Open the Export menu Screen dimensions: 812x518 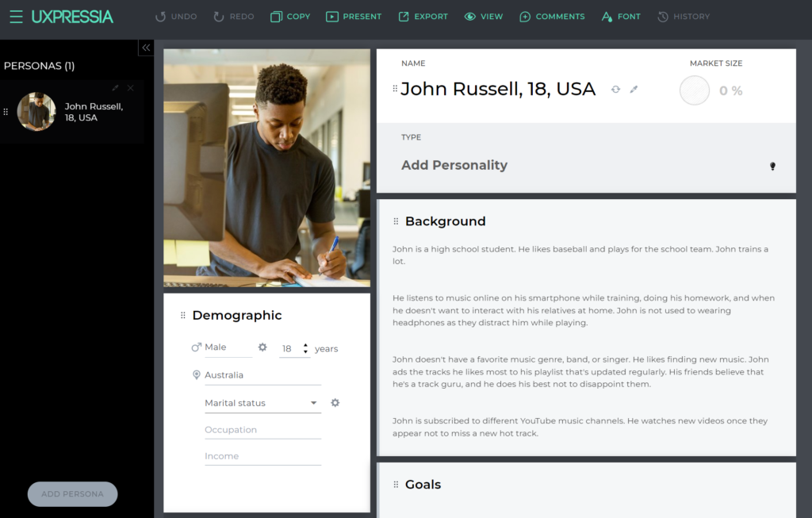[x=423, y=17]
